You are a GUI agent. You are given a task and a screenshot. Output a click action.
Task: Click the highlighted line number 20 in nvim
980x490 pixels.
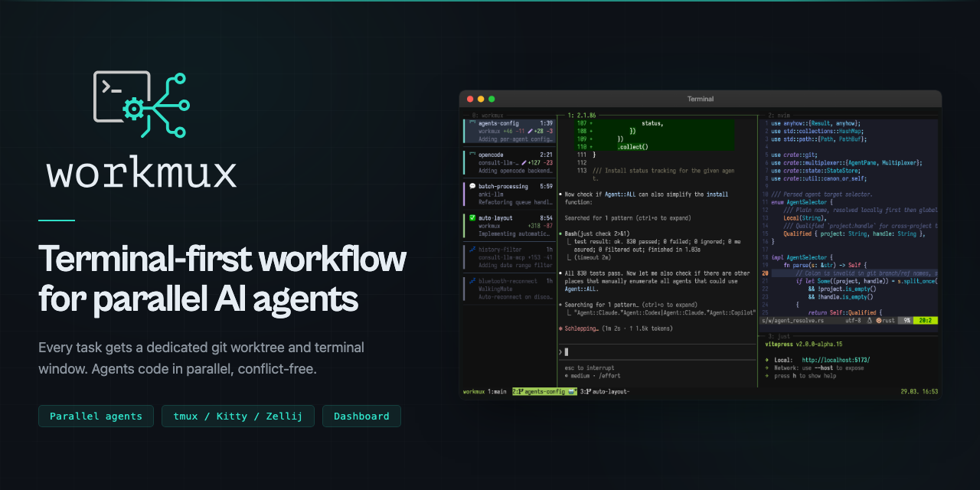(x=765, y=273)
